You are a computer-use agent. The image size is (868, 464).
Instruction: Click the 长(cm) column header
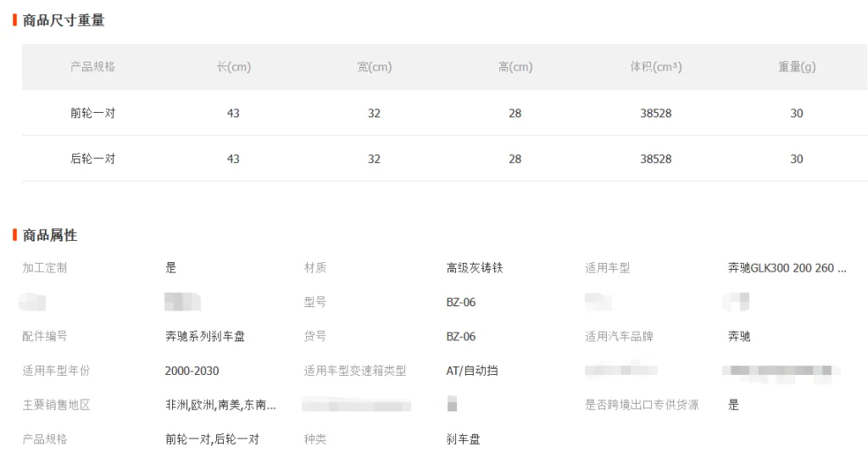click(x=233, y=67)
